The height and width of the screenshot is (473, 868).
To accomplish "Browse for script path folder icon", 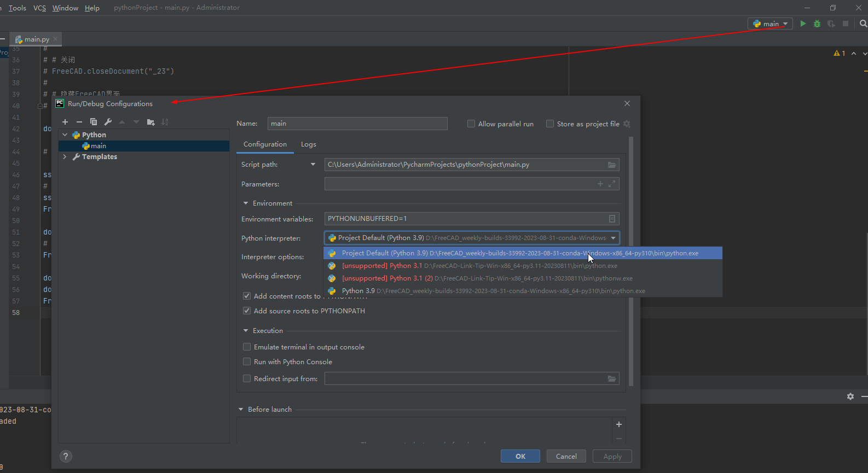I will point(612,165).
